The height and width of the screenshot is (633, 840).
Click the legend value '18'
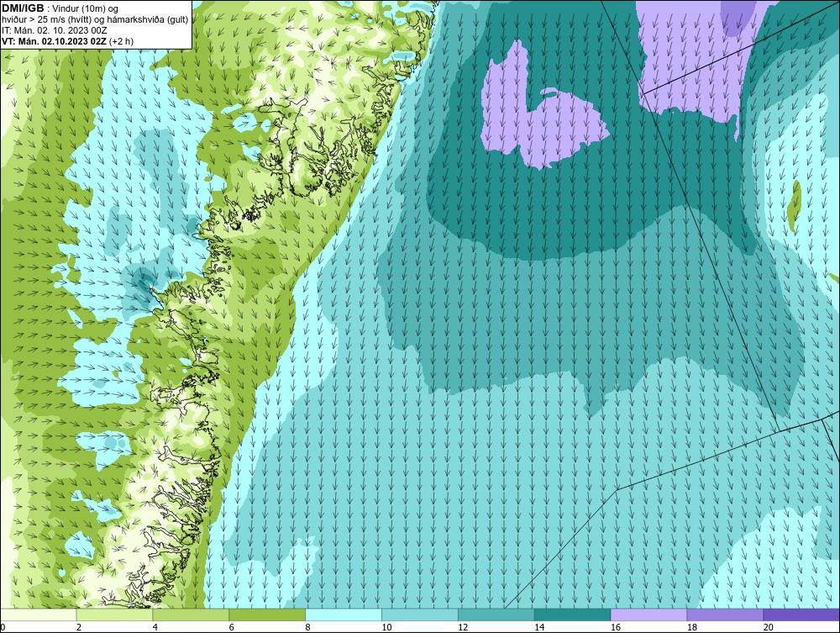(x=691, y=627)
